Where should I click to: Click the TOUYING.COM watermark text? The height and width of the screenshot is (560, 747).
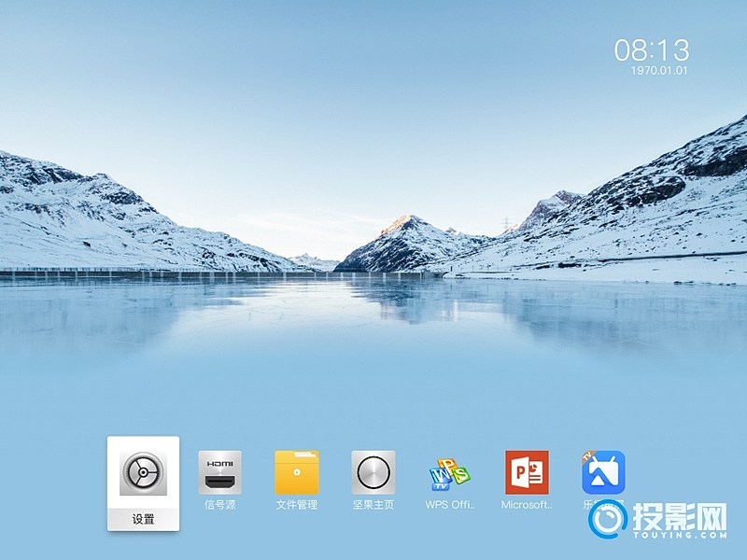[680, 536]
